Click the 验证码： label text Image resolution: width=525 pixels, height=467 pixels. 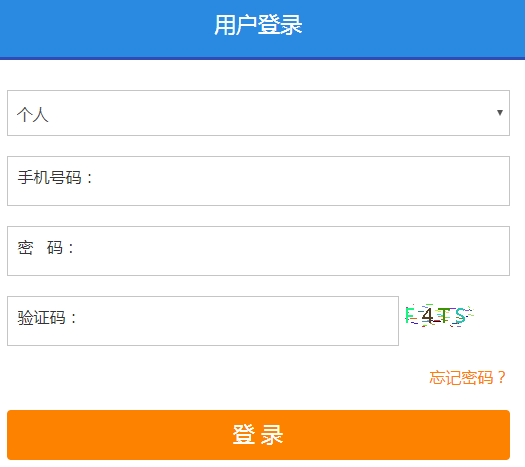[47, 318]
